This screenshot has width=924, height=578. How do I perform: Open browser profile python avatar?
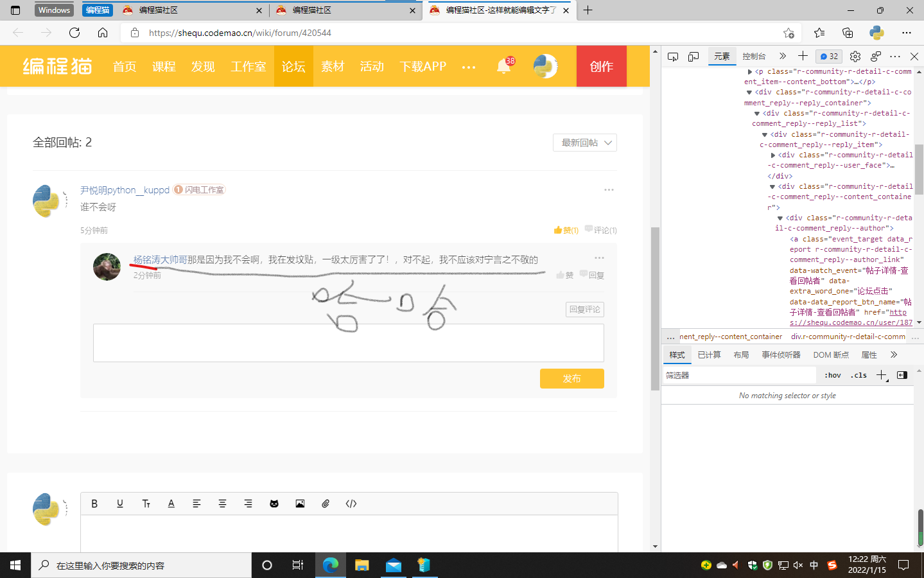876,33
